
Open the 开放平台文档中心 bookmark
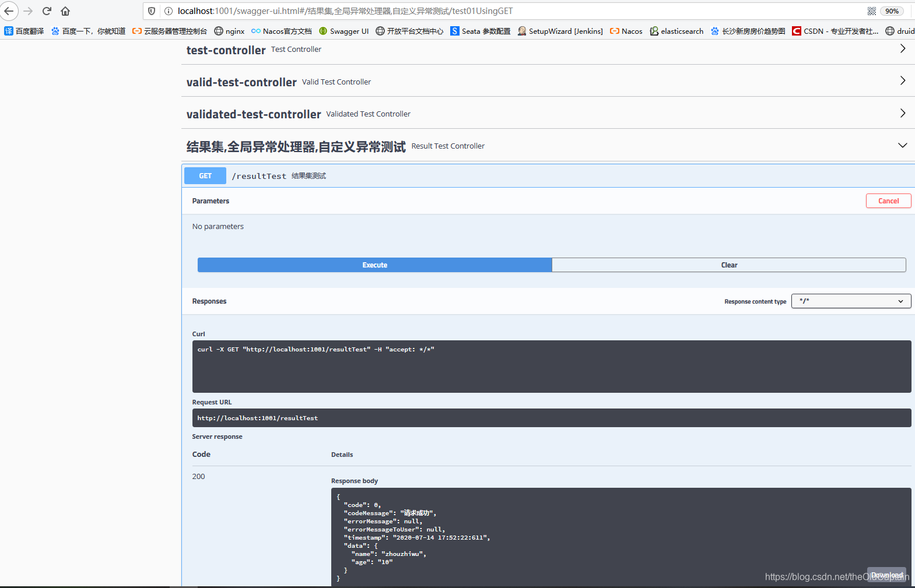pyautogui.click(x=409, y=31)
